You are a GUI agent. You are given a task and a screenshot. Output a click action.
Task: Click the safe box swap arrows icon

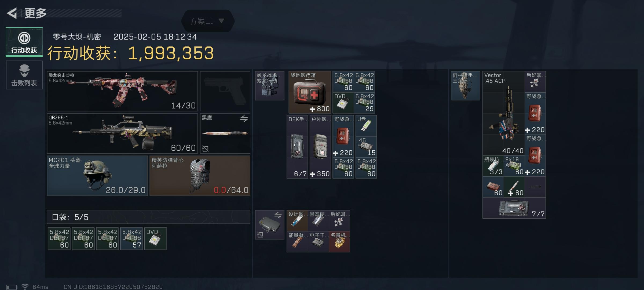tap(278, 215)
